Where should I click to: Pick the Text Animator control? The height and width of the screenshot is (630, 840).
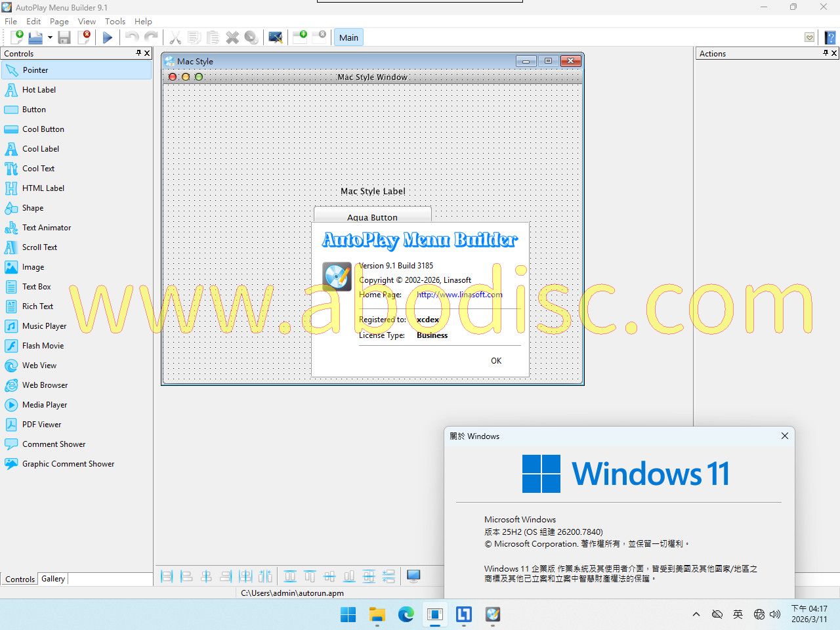click(46, 228)
